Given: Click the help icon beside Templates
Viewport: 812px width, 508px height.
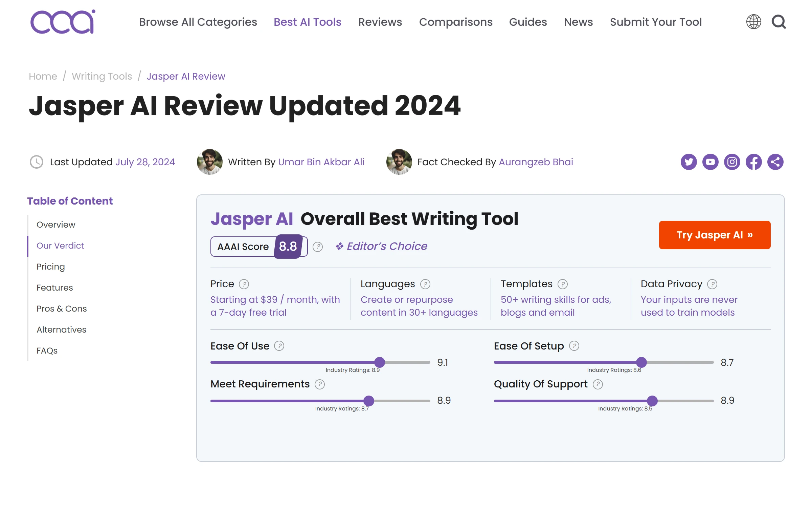Looking at the screenshot, I should click(x=563, y=284).
